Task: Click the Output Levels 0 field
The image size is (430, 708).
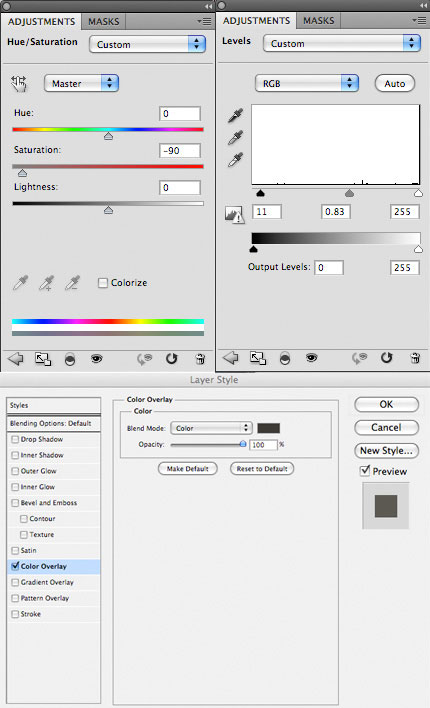Action: click(329, 267)
